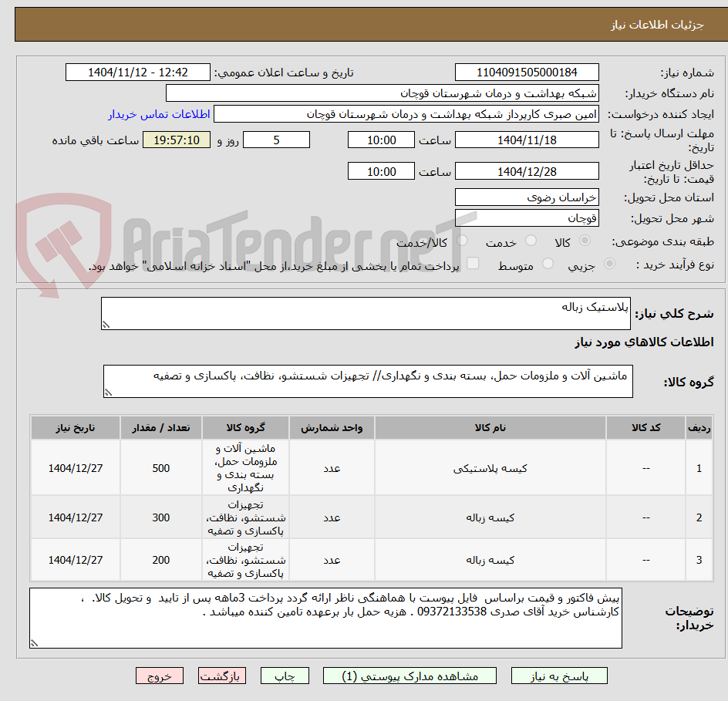Click the remaining time 19:57:10 field
The width and height of the screenshot is (728, 701).
tap(177, 140)
